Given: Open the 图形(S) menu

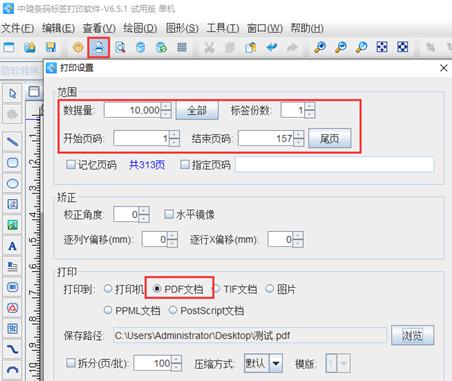Looking at the screenshot, I should pyautogui.click(x=182, y=28).
